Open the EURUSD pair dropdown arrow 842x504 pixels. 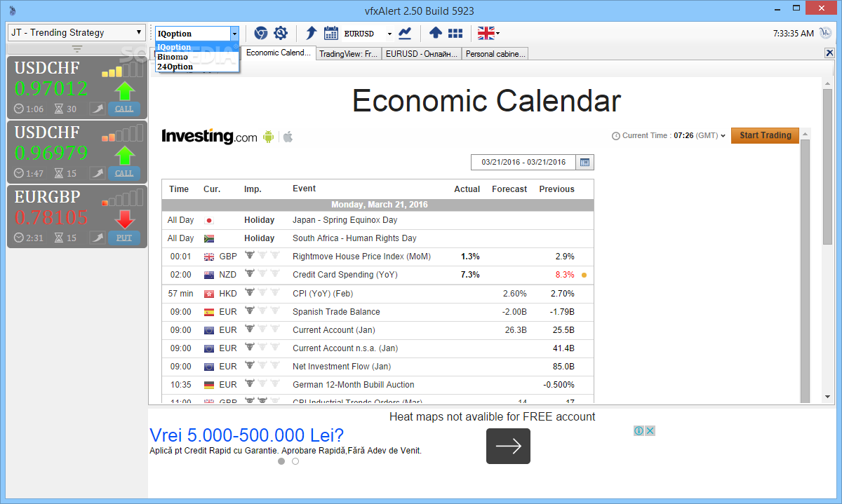[x=389, y=34]
